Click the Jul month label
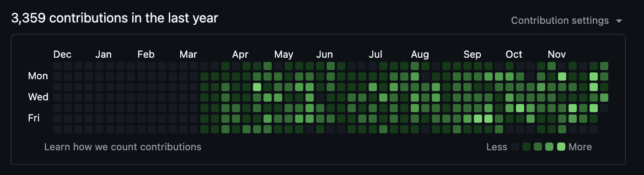The width and height of the screenshot is (644, 175). pos(376,55)
